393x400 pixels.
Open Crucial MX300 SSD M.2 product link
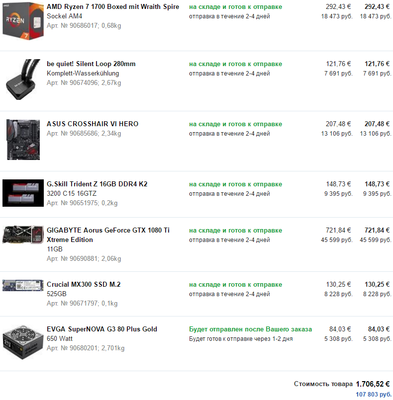coord(83,284)
